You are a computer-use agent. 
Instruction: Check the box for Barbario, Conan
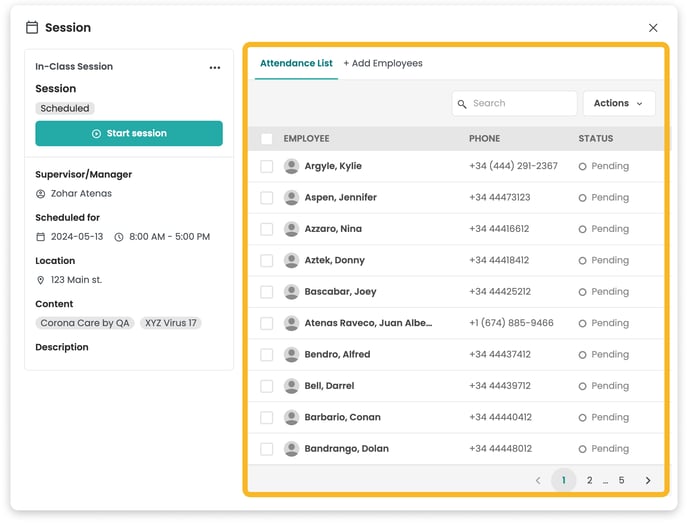pos(266,417)
